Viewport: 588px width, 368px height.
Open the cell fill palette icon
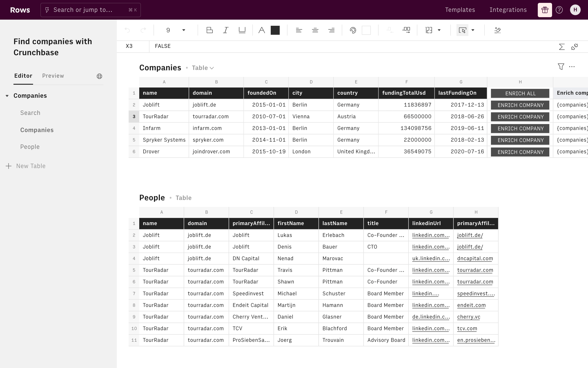pyautogui.click(x=353, y=30)
